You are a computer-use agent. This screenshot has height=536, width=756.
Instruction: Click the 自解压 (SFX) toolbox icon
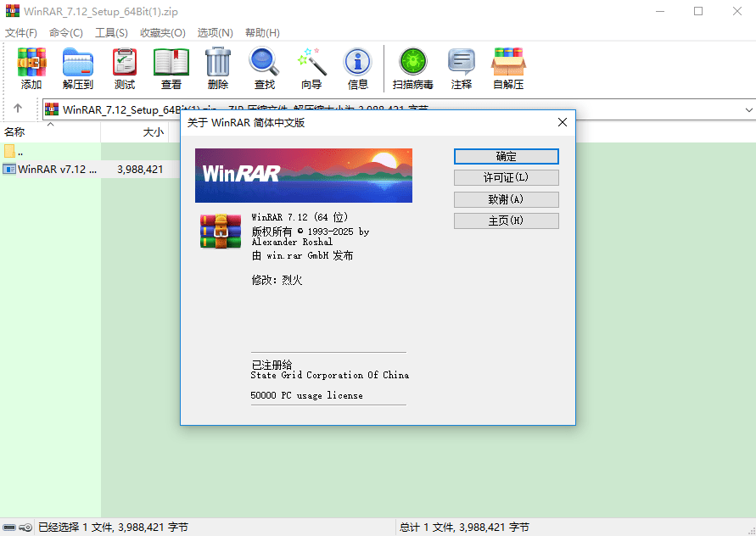click(507, 68)
